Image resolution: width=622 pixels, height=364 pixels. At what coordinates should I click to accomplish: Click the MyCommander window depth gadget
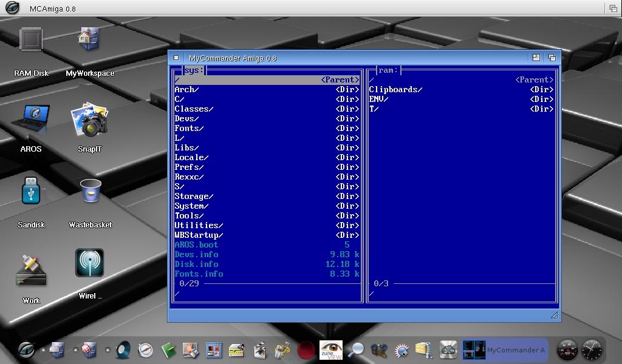click(x=552, y=58)
